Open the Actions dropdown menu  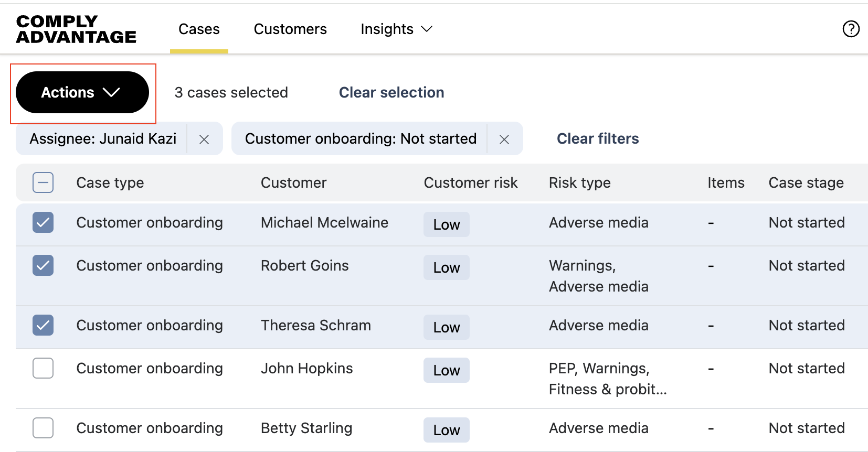pos(82,92)
